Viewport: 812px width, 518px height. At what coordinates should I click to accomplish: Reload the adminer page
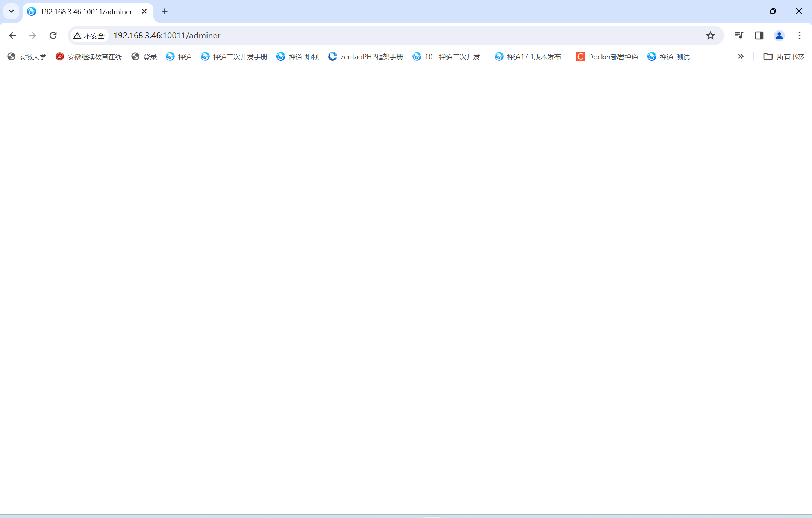click(x=53, y=35)
